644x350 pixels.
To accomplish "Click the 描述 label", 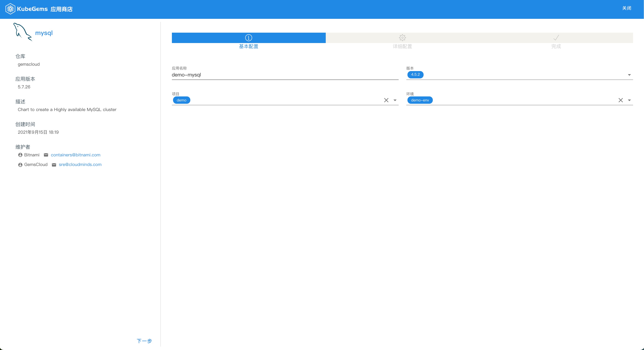I will [x=20, y=102].
